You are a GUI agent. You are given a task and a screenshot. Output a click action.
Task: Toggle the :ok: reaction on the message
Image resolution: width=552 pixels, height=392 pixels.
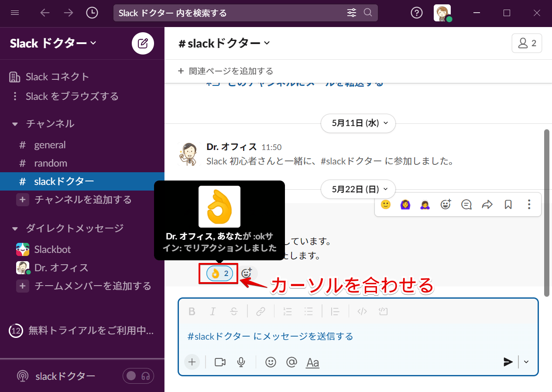[x=218, y=273]
